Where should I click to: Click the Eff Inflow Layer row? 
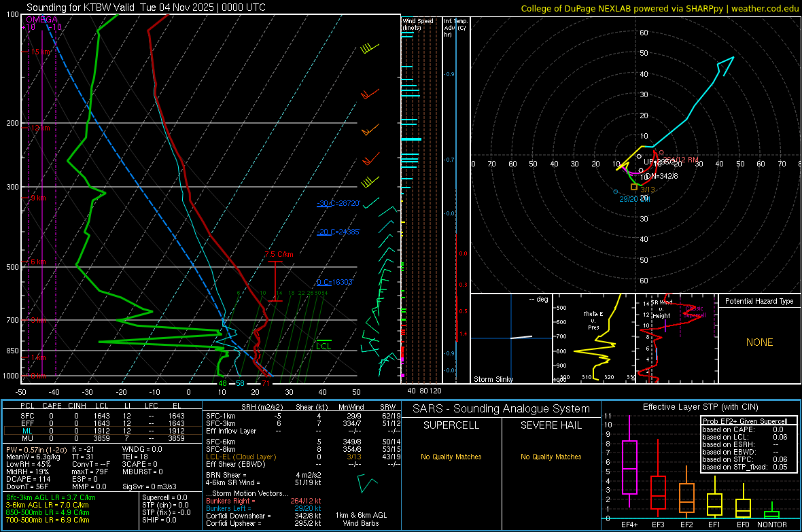[303, 431]
